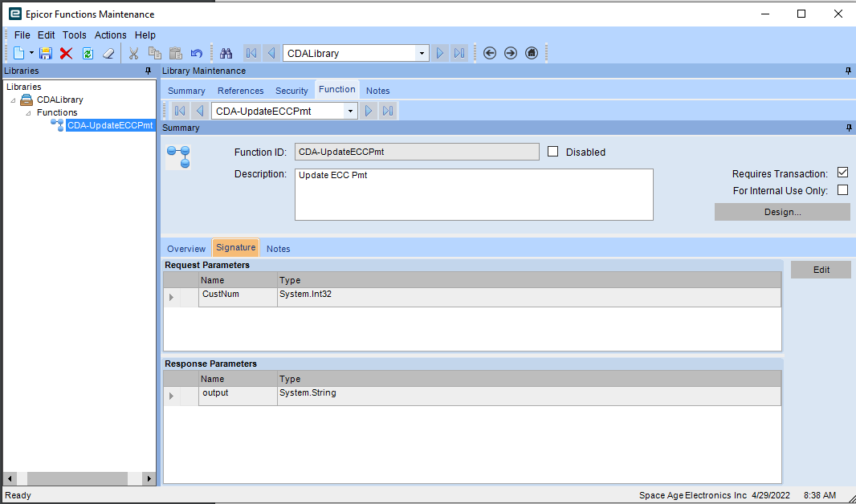Screen dimensions: 856x504
Task: Open the File menu
Action: click(x=22, y=35)
